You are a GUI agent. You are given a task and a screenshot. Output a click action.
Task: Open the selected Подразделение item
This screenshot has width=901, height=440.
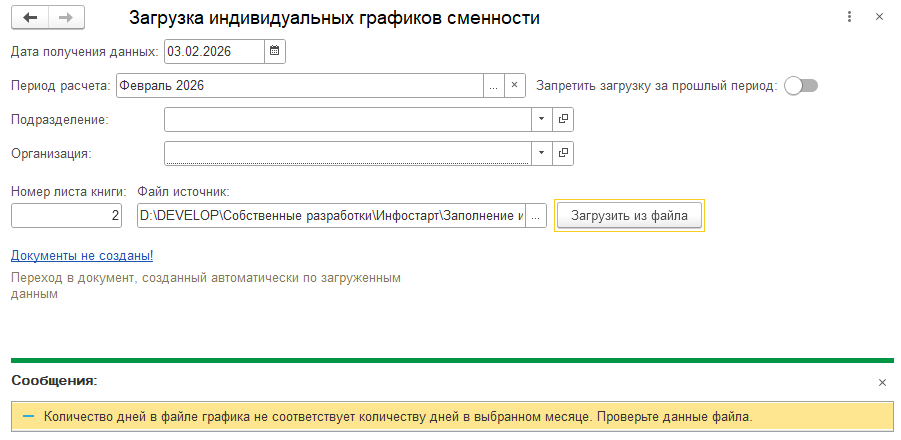563,119
